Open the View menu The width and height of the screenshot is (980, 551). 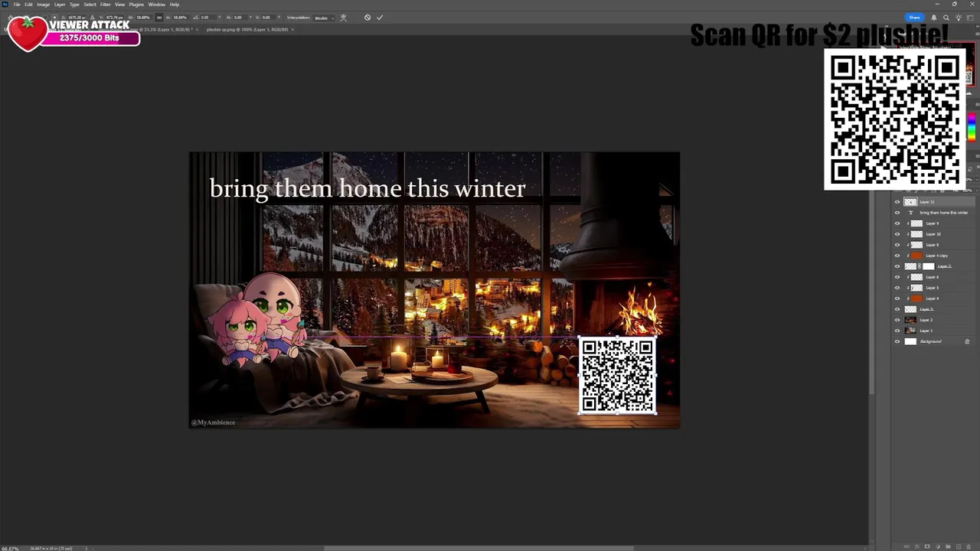[x=119, y=5]
